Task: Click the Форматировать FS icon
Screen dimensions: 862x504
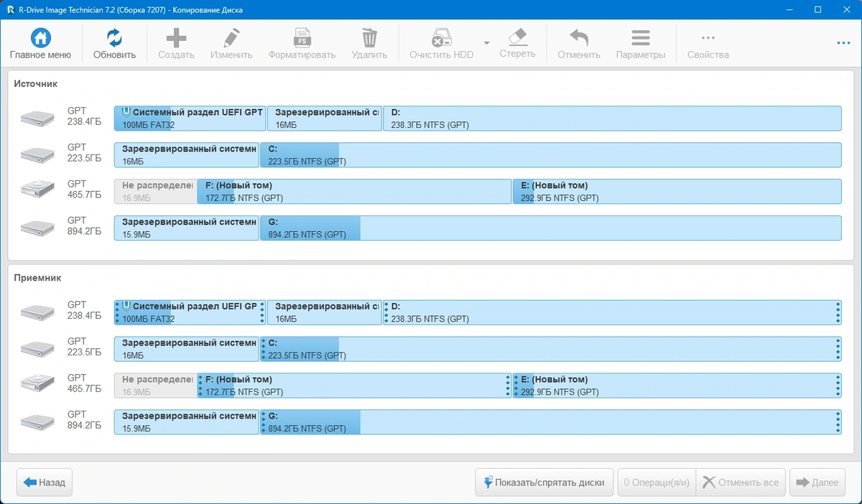Action: 302,38
